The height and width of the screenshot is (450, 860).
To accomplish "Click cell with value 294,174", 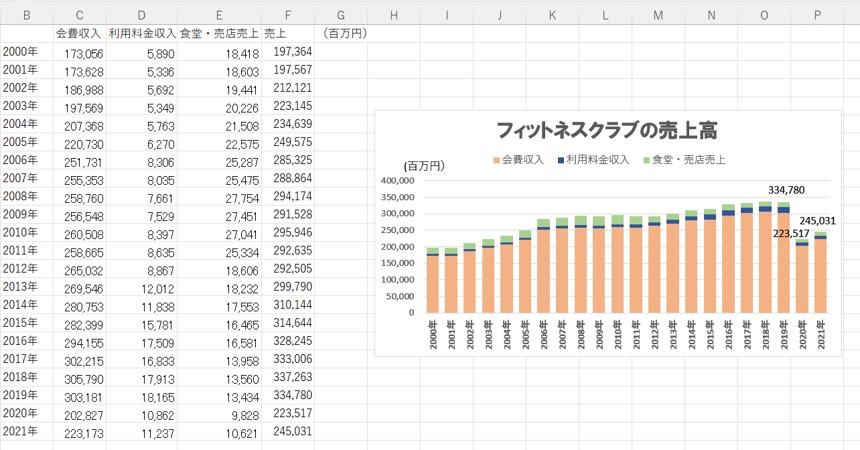I will [x=288, y=196].
